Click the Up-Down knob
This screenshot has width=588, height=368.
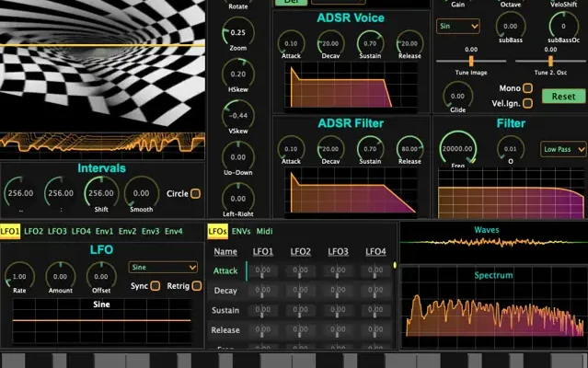238,157
